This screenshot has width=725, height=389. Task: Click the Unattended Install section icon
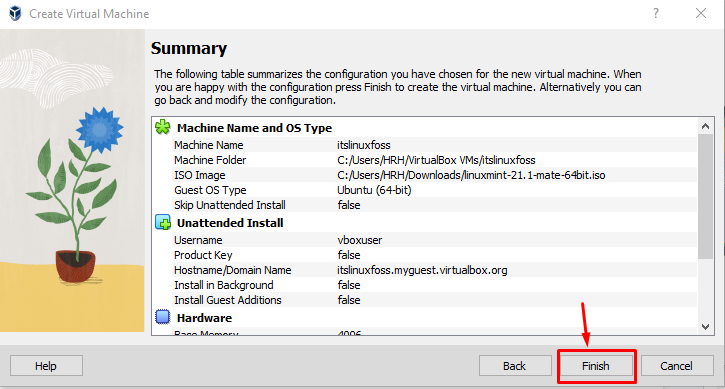pyautogui.click(x=163, y=222)
